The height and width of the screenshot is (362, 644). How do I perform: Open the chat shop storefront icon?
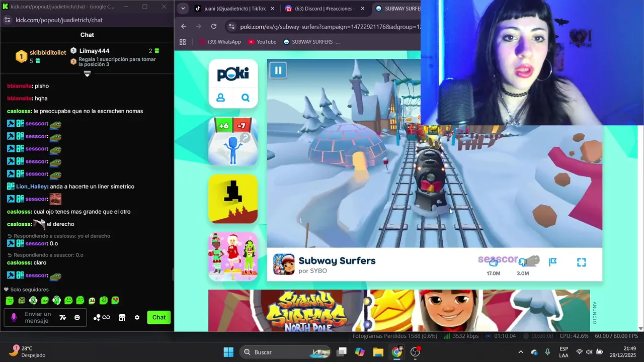click(122, 317)
